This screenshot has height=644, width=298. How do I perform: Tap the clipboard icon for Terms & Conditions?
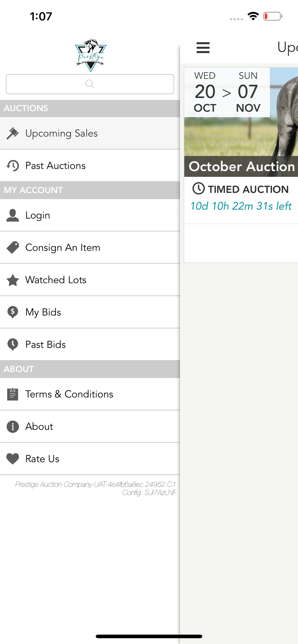tap(13, 394)
